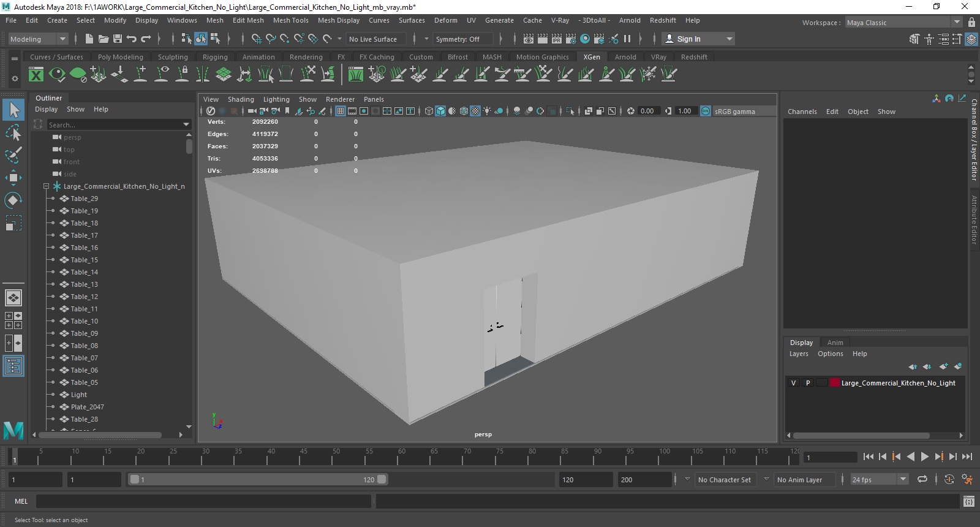Viewport: 980px width, 527px height.
Task: Open the Script Editor icon
Action: [968, 501]
